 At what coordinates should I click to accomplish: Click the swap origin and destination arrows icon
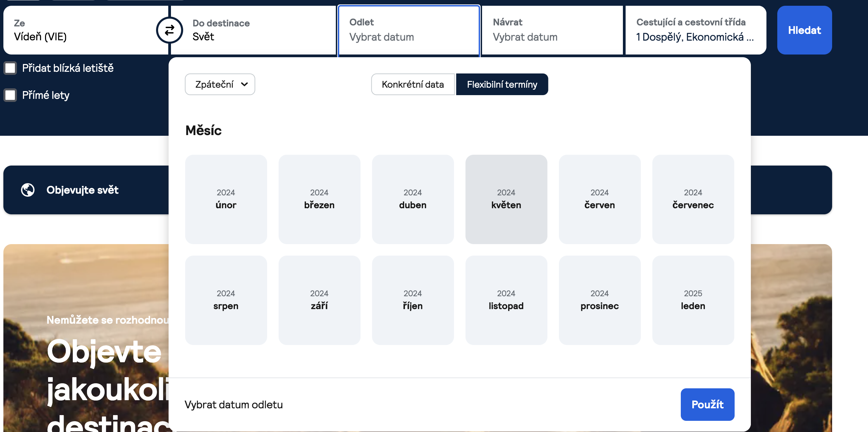169,30
